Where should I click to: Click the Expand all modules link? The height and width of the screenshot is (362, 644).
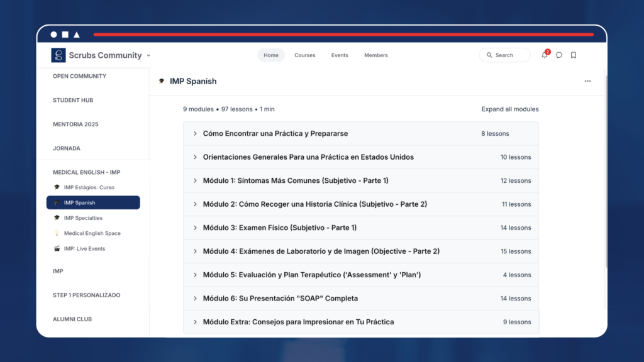point(509,109)
